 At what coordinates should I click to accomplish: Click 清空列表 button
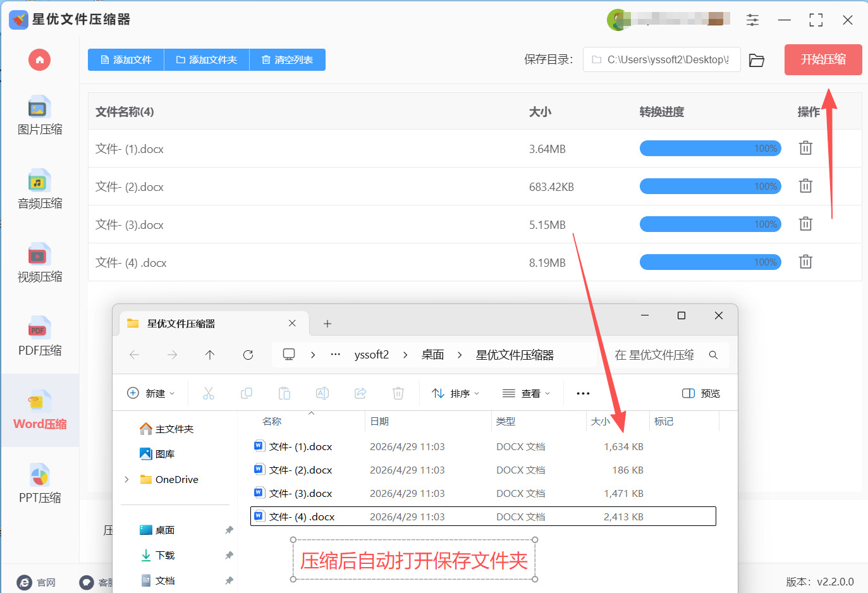(x=288, y=60)
